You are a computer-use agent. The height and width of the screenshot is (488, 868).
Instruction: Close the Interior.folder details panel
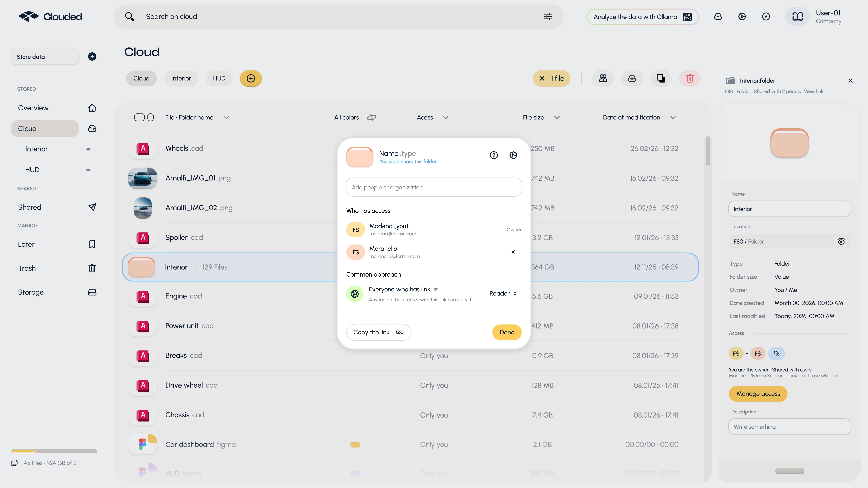click(x=850, y=81)
